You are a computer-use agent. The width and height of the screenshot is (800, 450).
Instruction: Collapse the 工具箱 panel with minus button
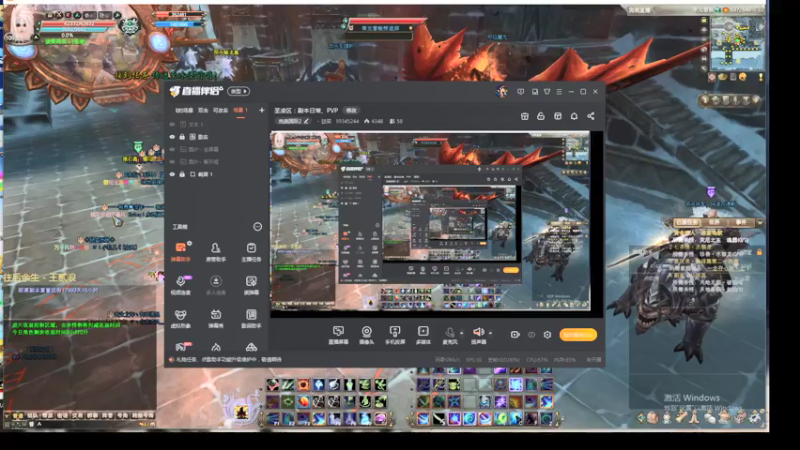[x=258, y=227]
